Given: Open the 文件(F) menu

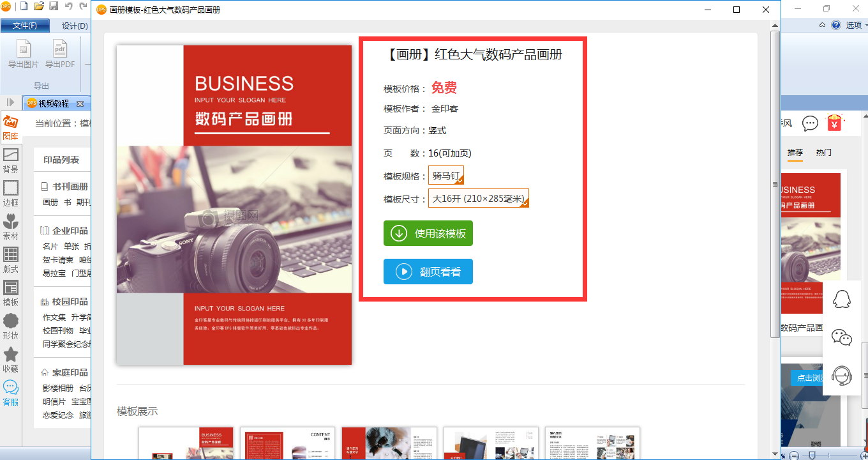Looking at the screenshot, I should [24, 26].
